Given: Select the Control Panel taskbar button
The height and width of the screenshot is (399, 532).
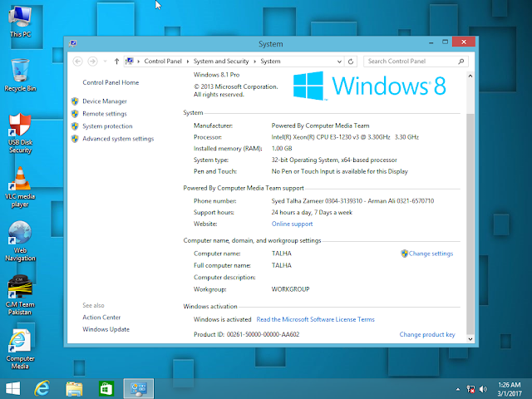Looking at the screenshot, I should click(x=139, y=389).
